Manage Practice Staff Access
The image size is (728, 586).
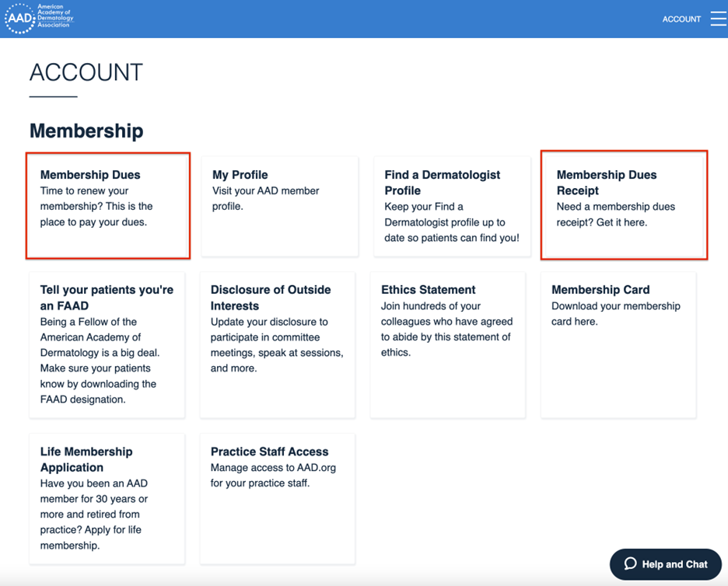pyautogui.click(x=278, y=498)
